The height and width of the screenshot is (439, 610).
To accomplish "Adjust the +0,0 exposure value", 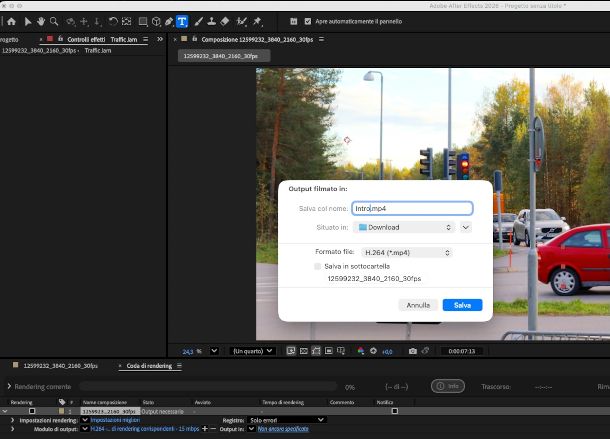I will pyautogui.click(x=387, y=351).
